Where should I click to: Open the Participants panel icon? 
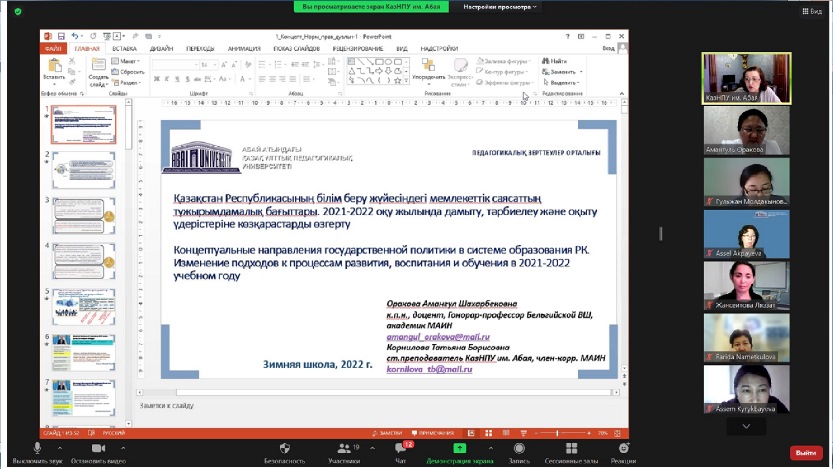point(343,448)
